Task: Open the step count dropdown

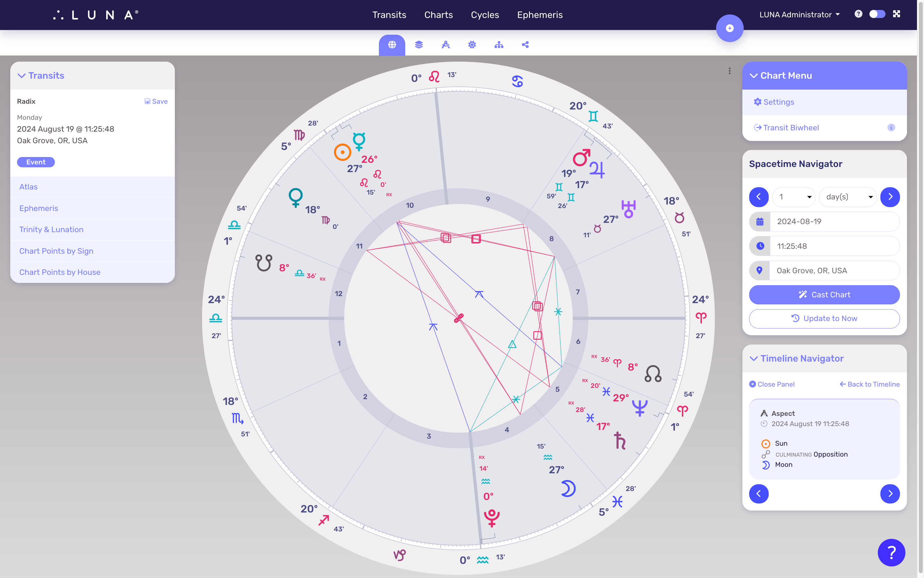Action: click(x=794, y=197)
